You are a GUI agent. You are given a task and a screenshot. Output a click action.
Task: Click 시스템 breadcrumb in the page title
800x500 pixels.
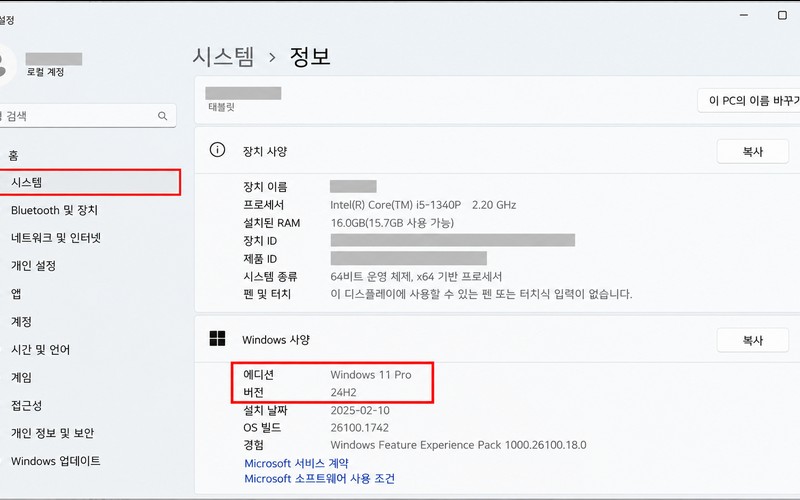(223, 56)
